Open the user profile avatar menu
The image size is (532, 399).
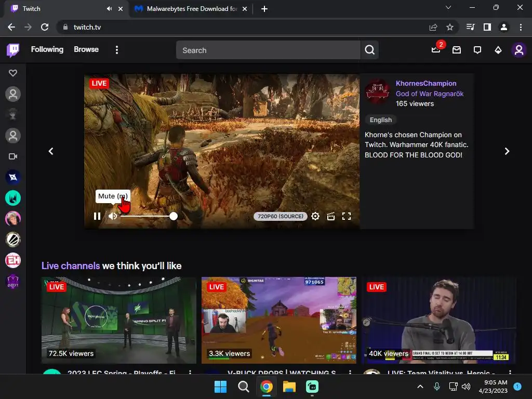point(519,50)
